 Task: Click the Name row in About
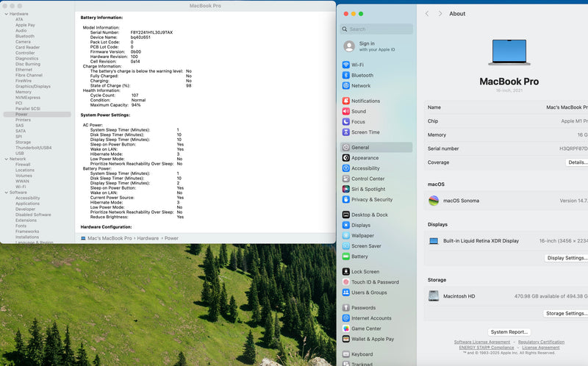tap(506, 107)
